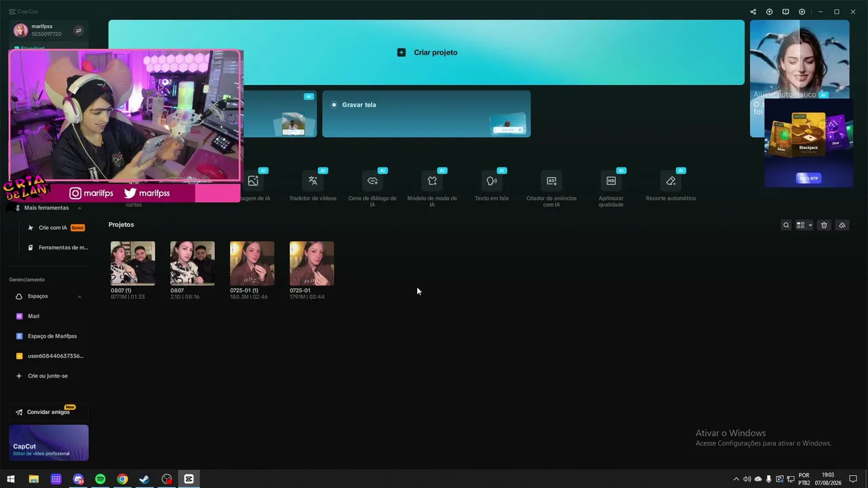This screenshot has width=868, height=488.
Task: Open Steam from the taskbar
Action: [144, 479]
